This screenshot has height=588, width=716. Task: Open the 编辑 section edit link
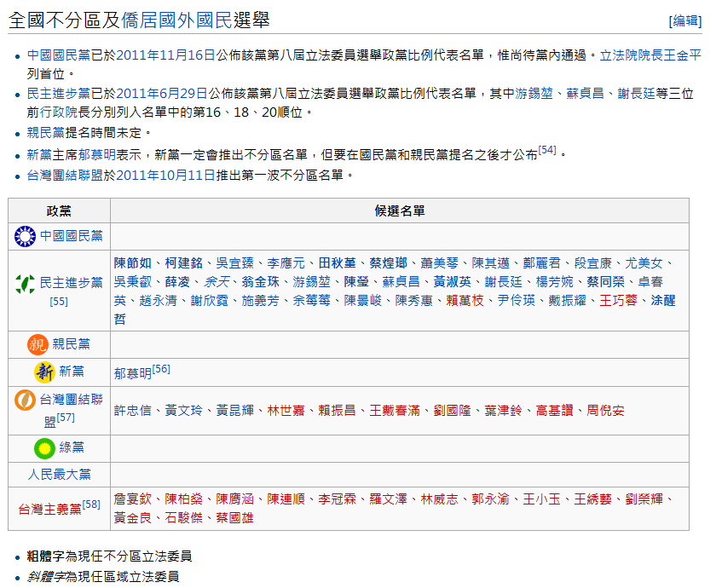pyautogui.click(x=685, y=20)
